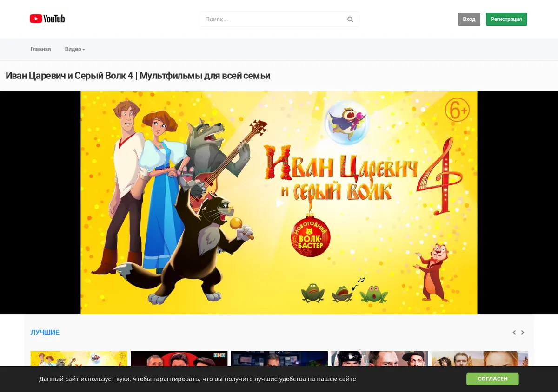558x392 pixels.
Task: Click the play icon on video
Action: [279, 203]
